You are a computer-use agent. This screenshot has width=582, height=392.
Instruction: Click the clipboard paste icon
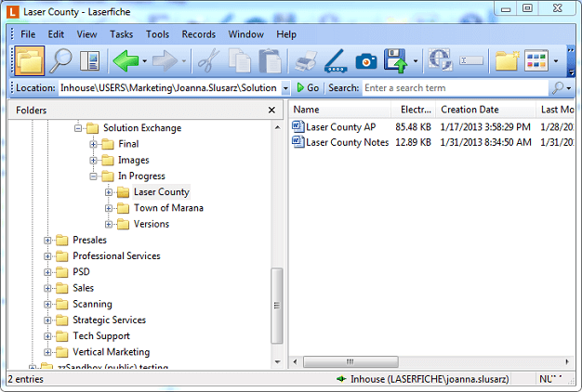271,60
